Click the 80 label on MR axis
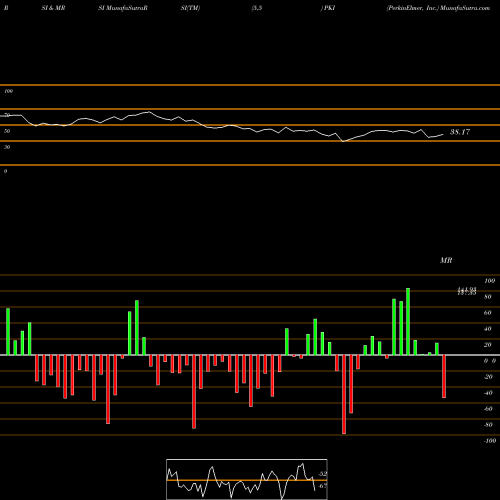 pyautogui.click(x=488, y=297)
